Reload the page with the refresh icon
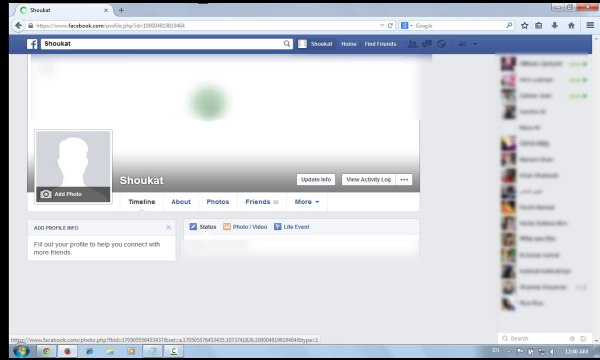 coord(390,26)
